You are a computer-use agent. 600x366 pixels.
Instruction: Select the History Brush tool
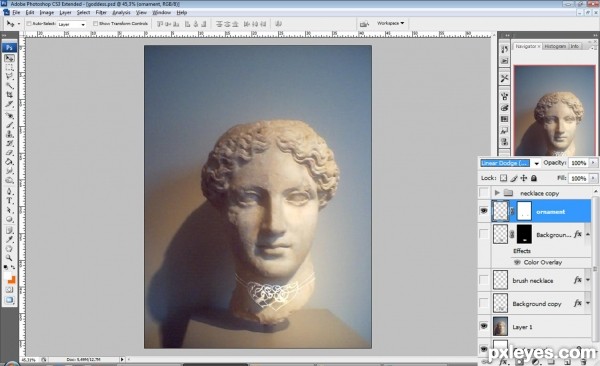(x=9, y=143)
